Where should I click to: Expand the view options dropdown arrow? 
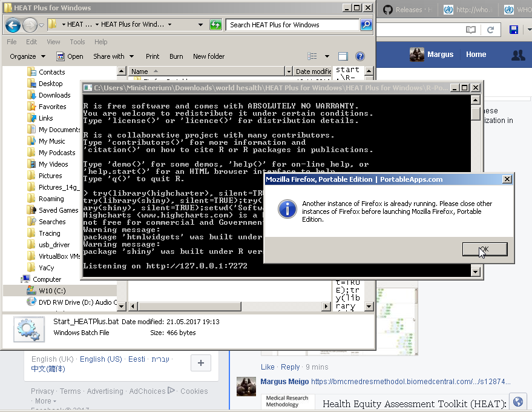pyautogui.click(x=327, y=56)
